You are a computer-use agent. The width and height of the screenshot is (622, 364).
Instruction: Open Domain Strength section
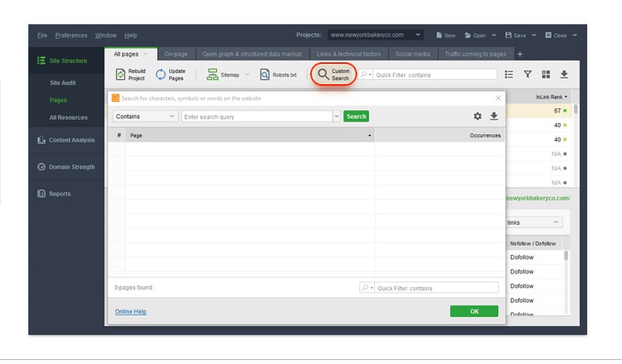pos(66,167)
